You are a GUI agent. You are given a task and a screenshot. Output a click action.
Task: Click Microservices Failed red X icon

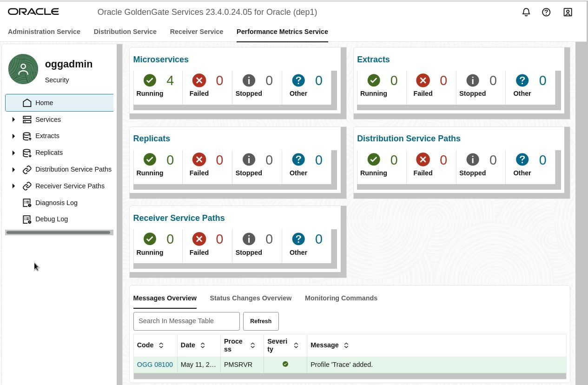(x=199, y=80)
